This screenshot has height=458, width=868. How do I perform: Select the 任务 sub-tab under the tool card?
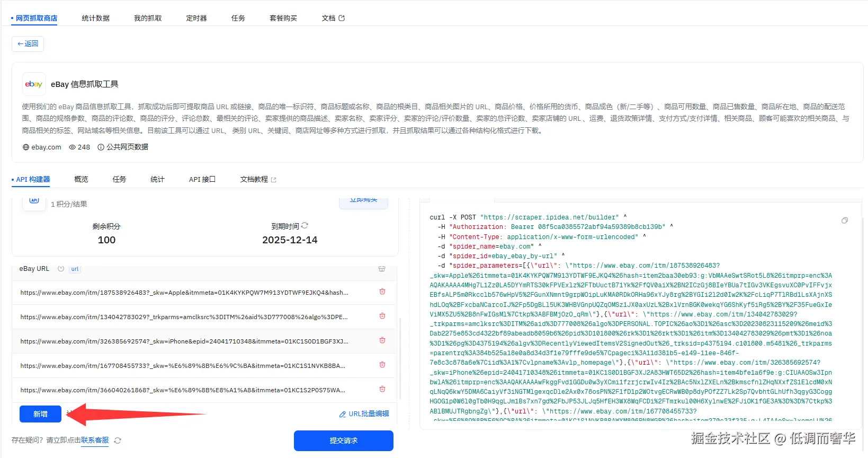coord(119,180)
